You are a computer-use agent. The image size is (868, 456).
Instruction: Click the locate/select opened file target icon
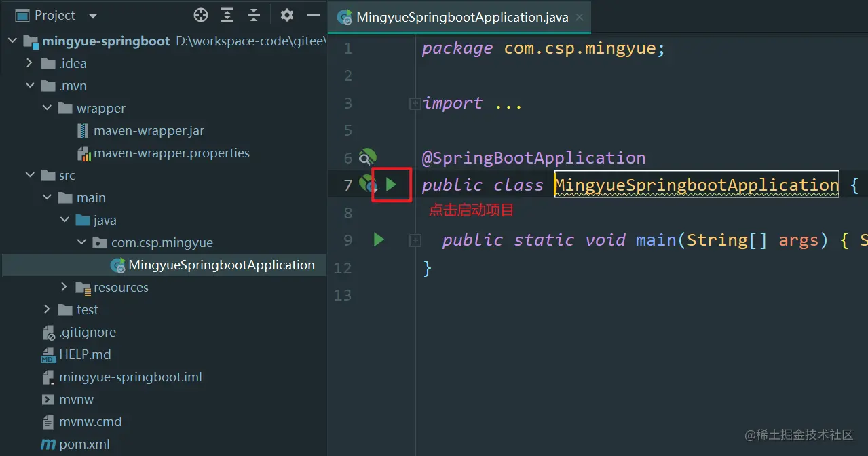click(x=201, y=15)
